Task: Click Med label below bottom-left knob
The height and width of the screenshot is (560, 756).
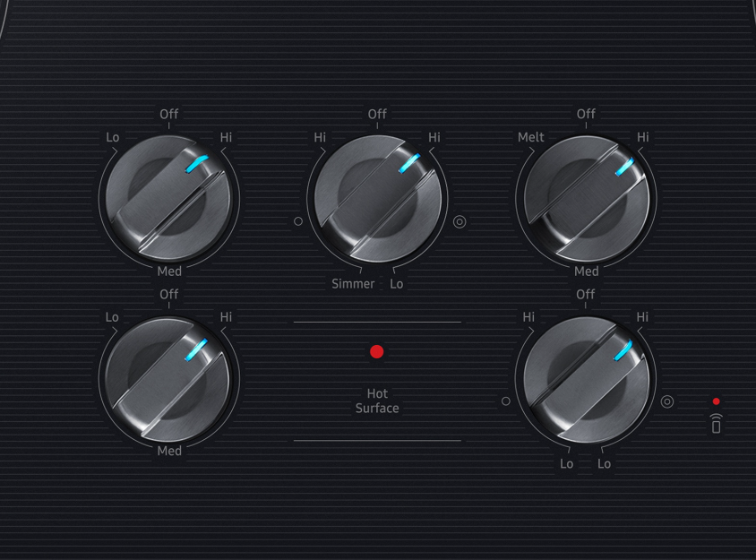Action: click(169, 451)
